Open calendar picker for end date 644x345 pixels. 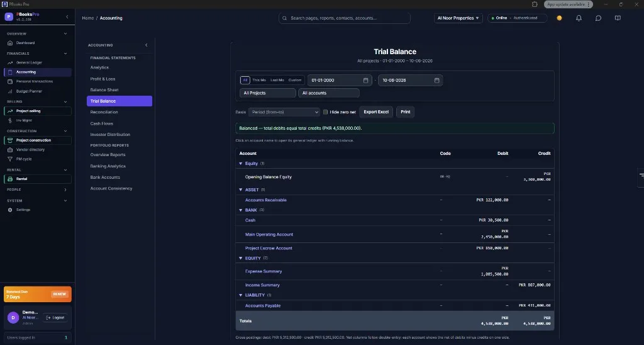point(436,80)
